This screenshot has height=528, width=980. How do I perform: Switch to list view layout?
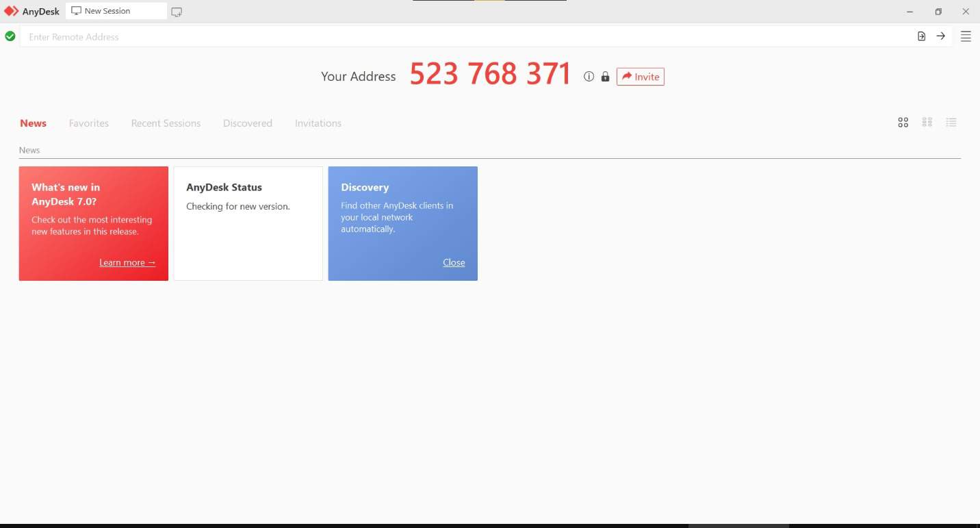click(951, 123)
